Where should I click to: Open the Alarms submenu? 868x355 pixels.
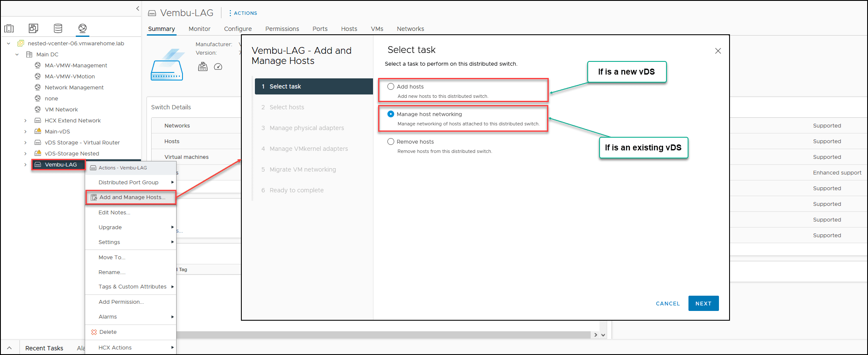tap(131, 316)
